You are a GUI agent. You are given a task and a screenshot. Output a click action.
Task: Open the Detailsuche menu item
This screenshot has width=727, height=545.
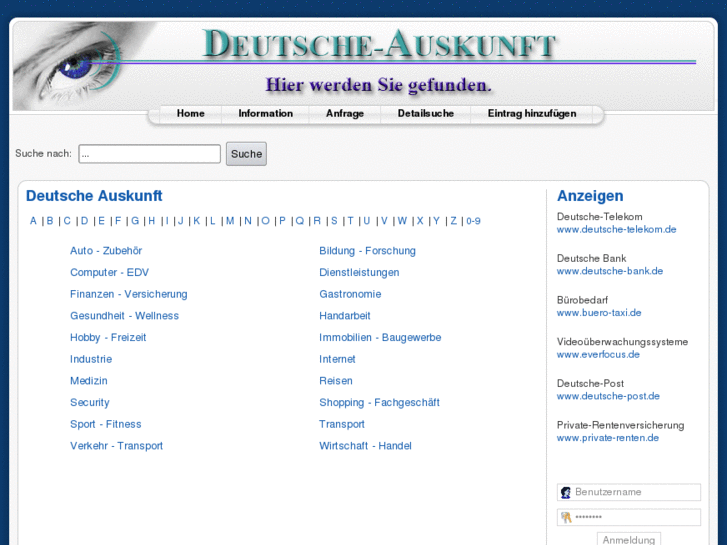(x=426, y=114)
